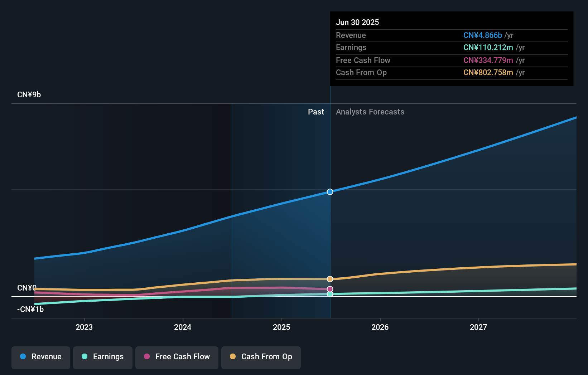This screenshot has height=375, width=588.
Task: Click the teal Earnings legend dot icon
Action: (x=84, y=357)
